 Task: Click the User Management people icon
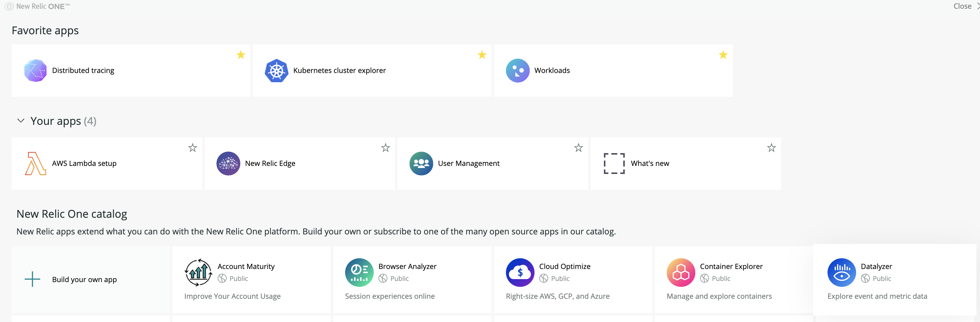pyautogui.click(x=421, y=163)
